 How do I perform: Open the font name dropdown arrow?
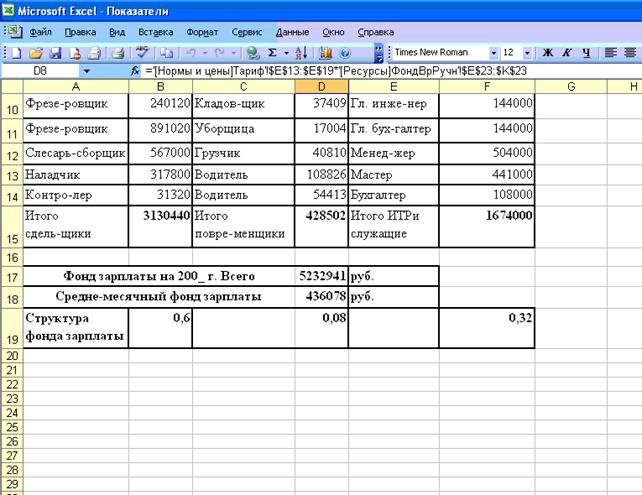(x=493, y=53)
